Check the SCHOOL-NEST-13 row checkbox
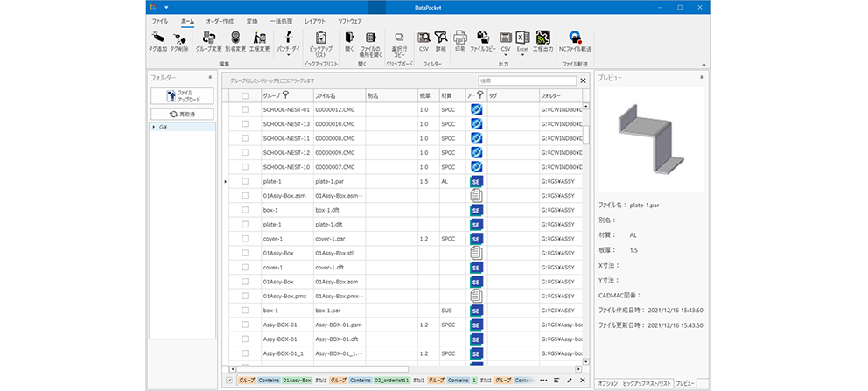The width and height of the screenshot is (868, 391). click(245, 124)
